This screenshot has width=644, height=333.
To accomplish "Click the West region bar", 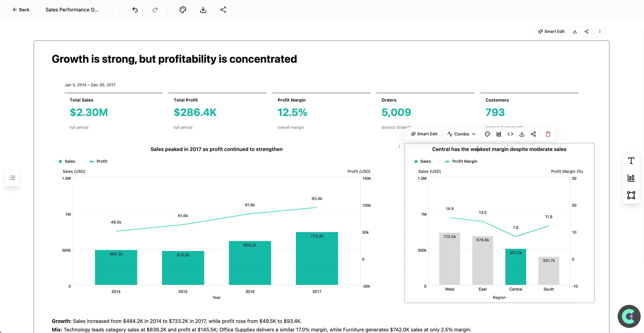I will 449,259.
